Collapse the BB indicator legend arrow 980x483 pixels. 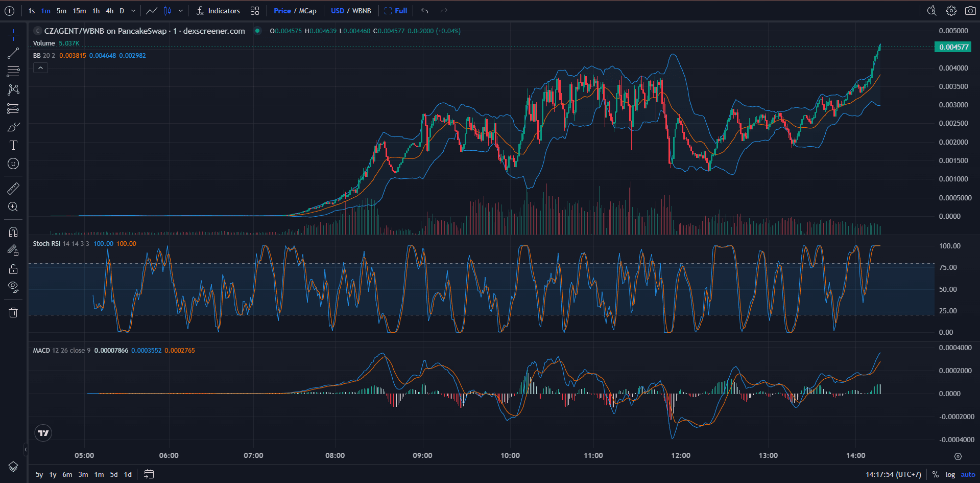[x=40, y=67]
